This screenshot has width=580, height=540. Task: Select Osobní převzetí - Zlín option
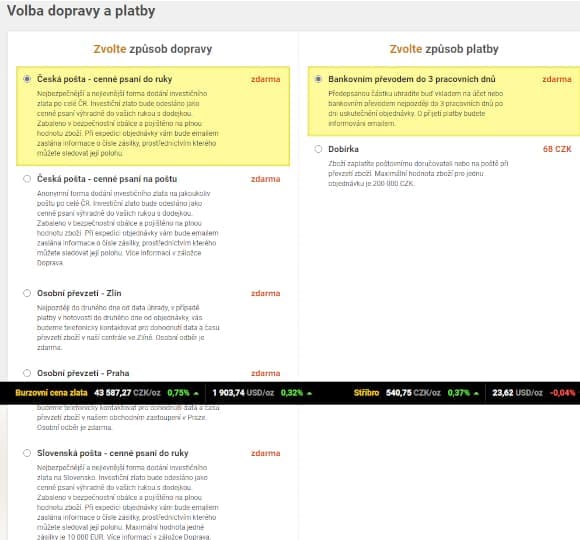pyautogui.click(x=27, y=293)
